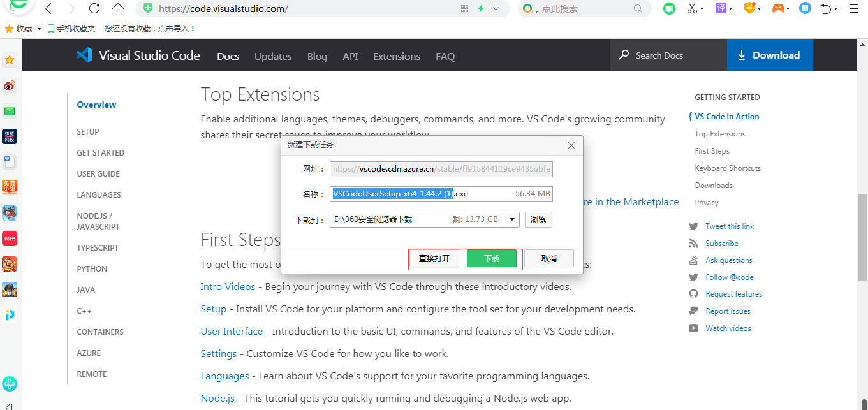Image resolution: width=868 pixels, height=410 pixels.
Task: Open the Word document sidebar icon
Action: (10, 161)
